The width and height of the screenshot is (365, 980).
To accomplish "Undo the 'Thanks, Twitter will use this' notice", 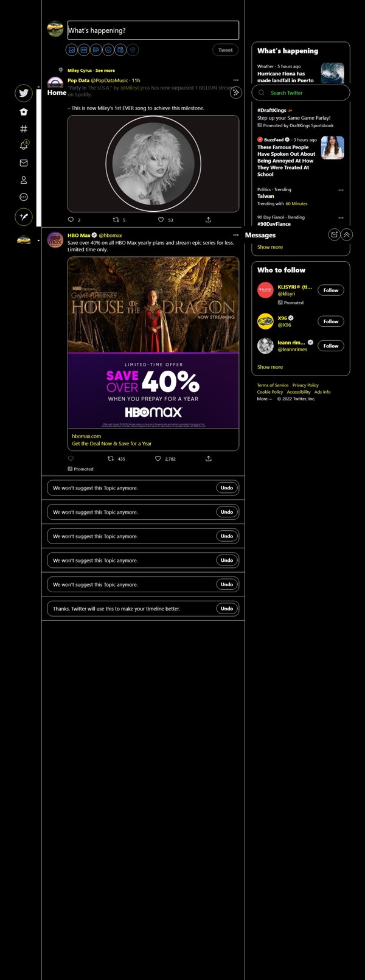I will click(227, 608).
